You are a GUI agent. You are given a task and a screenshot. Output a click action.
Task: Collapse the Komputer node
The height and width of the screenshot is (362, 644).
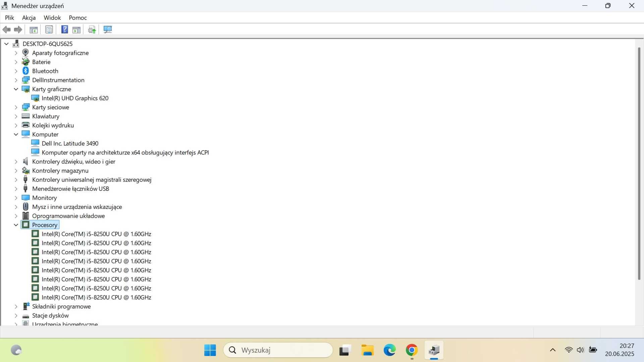[x=16, y=134]
